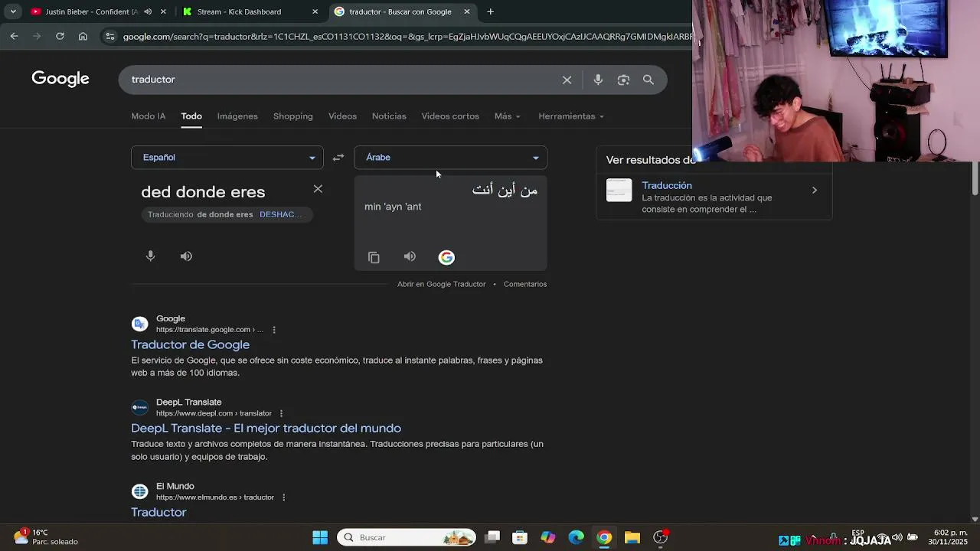Switch to the Shopping tab

pyautogui.click(x=292, y=116)
